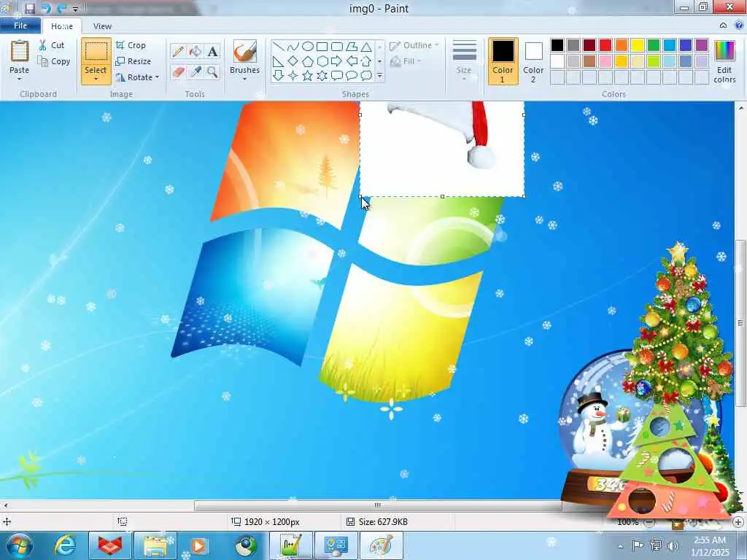
Task: Click the zoom out minus button
Action: click(x=649, y=522)
